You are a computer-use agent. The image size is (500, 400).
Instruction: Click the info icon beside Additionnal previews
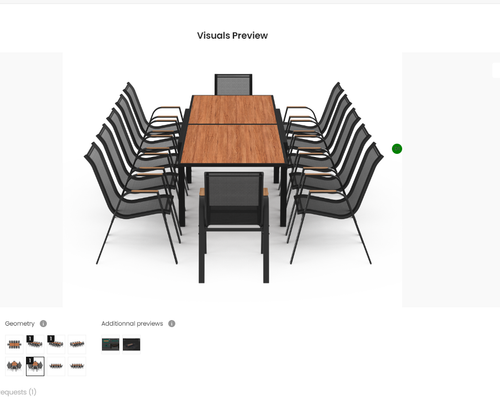coord(172,323)
